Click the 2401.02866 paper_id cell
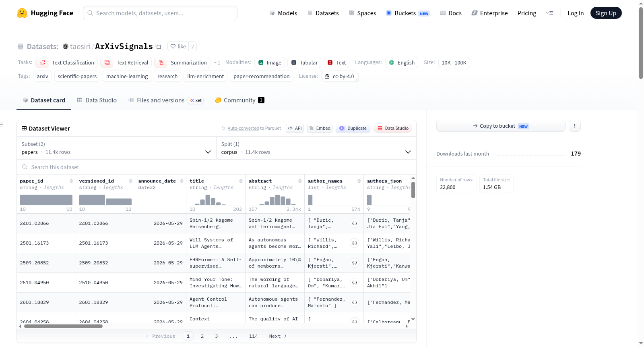This screenshot has height=347, width=644. [x=46, y=223]
